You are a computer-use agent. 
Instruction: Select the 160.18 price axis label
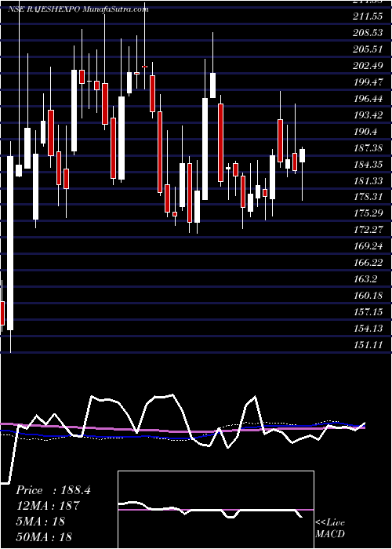367,296
